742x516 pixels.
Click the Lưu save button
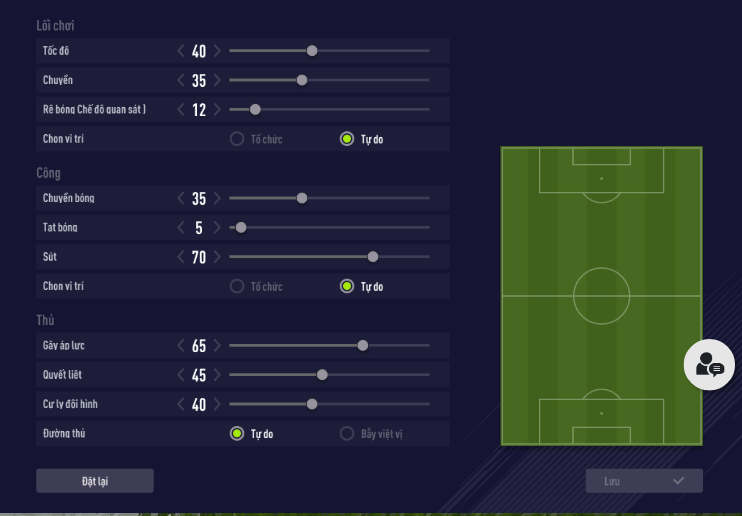click(643, 481)
